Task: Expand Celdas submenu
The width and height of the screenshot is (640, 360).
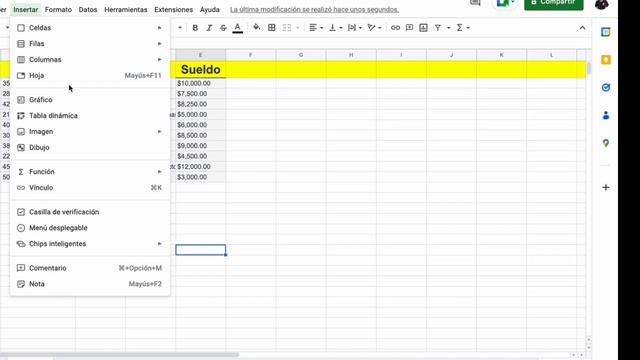Action: coord(90,28)
